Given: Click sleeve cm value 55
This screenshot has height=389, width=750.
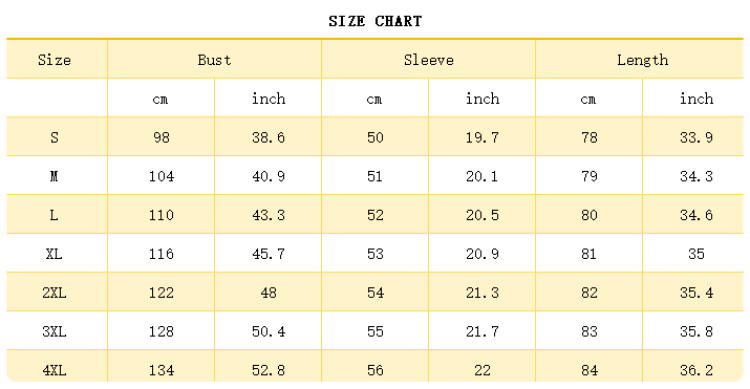Looking at the screenshot, I should 375,331.
